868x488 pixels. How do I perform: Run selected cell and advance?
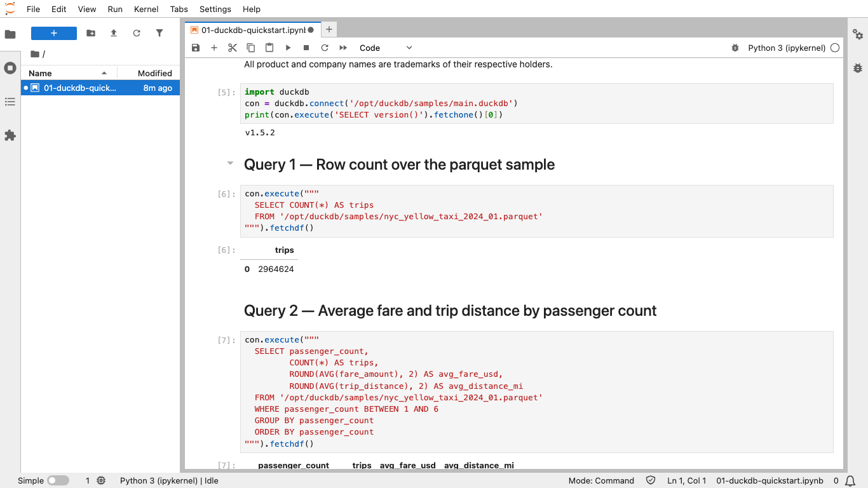pos(288,48)
